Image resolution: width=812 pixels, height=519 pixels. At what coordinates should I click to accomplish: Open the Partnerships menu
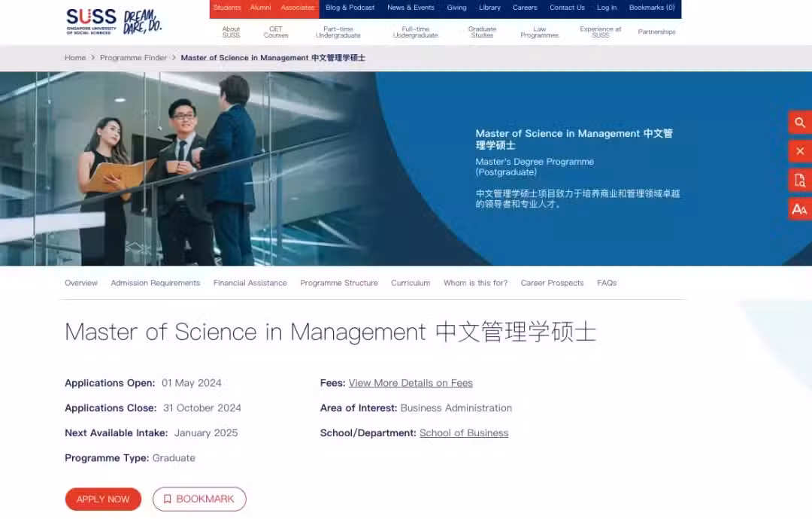pos(656,32)
